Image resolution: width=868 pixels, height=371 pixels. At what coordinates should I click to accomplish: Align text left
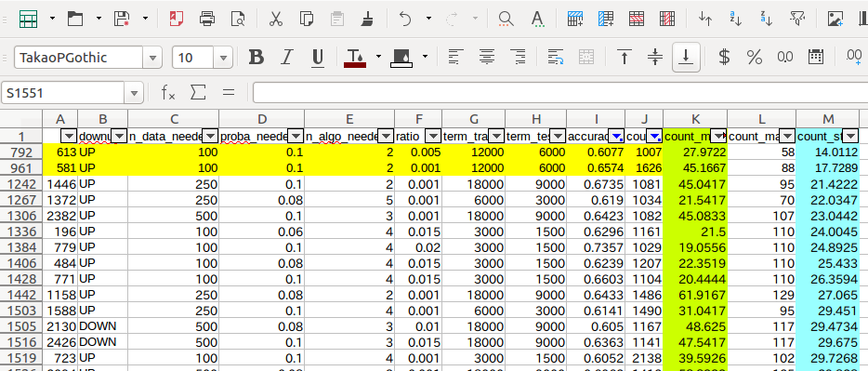pyautogui.click(x=456, y=57)
